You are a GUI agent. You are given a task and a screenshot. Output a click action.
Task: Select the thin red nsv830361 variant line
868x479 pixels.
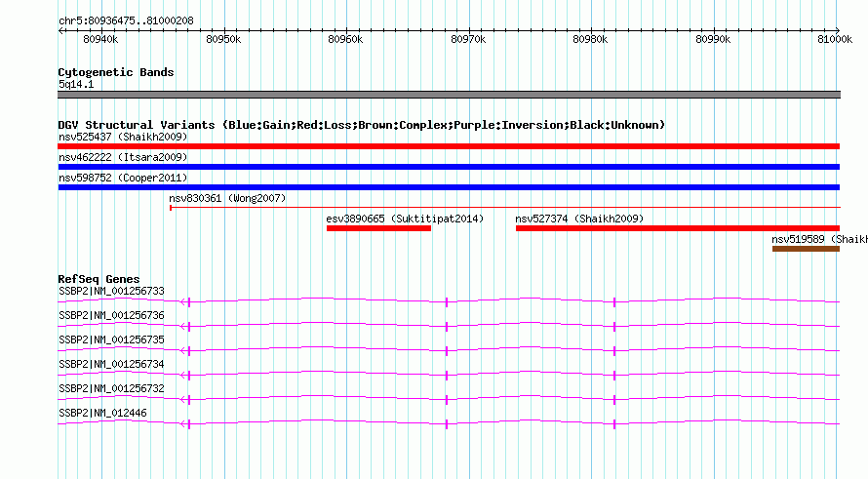(x=505, y=208)
